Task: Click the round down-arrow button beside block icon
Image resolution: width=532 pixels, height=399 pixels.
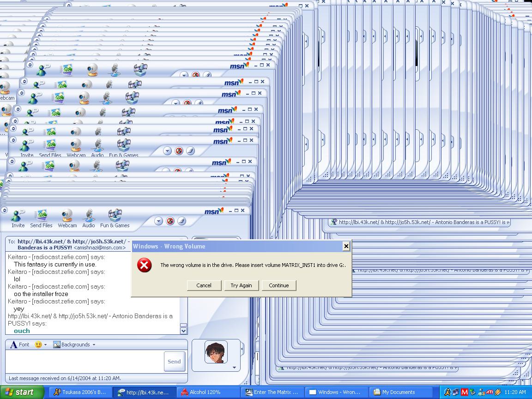Action: pos(158,221)
